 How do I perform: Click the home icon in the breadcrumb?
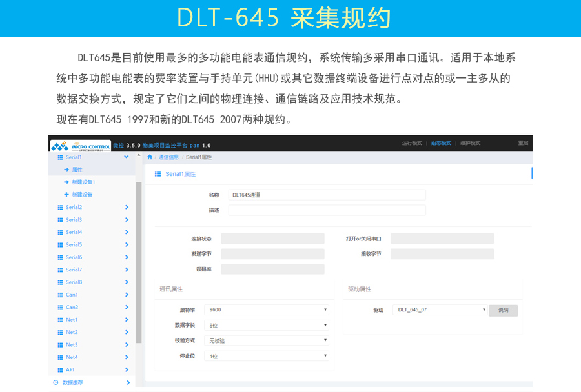(x=148, y=157)
